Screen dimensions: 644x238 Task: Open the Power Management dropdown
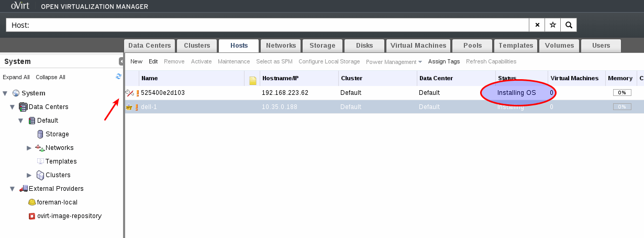394,62
